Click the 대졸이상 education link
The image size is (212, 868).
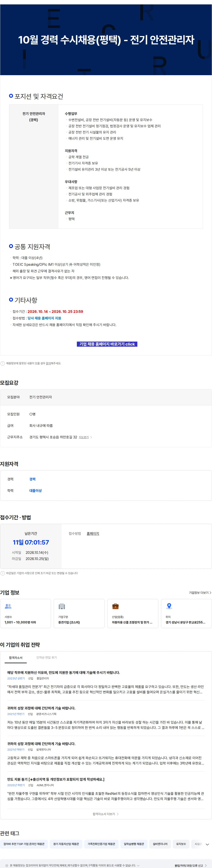(35, 490)
